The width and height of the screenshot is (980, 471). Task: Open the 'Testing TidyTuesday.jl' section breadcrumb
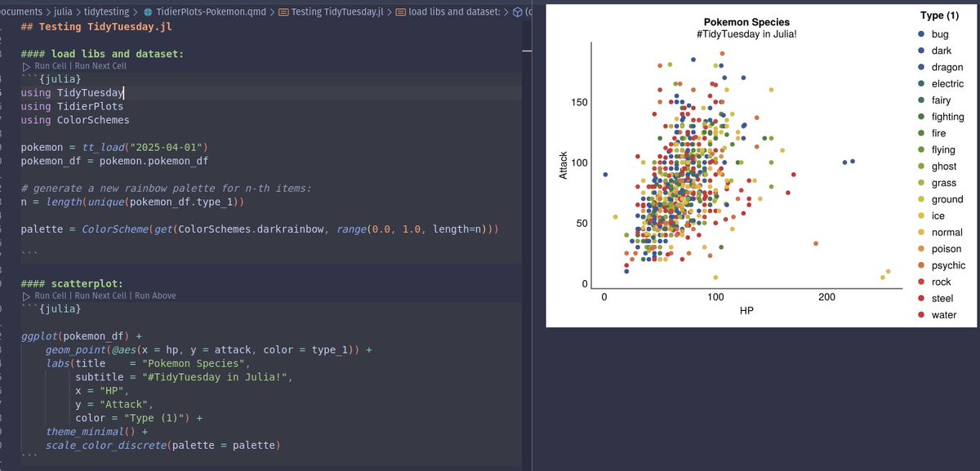tap(337, 12)
